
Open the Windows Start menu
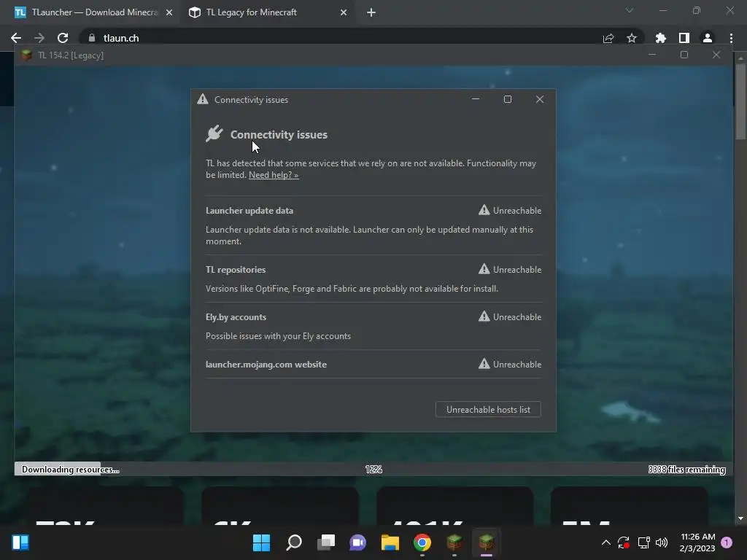pyautogui.click(x=261, y=542)
